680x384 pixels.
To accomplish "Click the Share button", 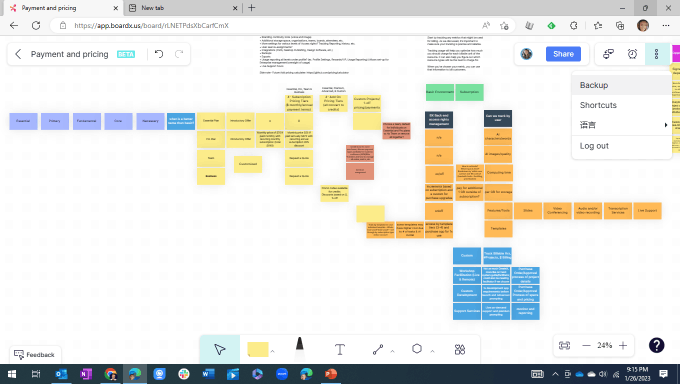I will [x=563, y=54].
